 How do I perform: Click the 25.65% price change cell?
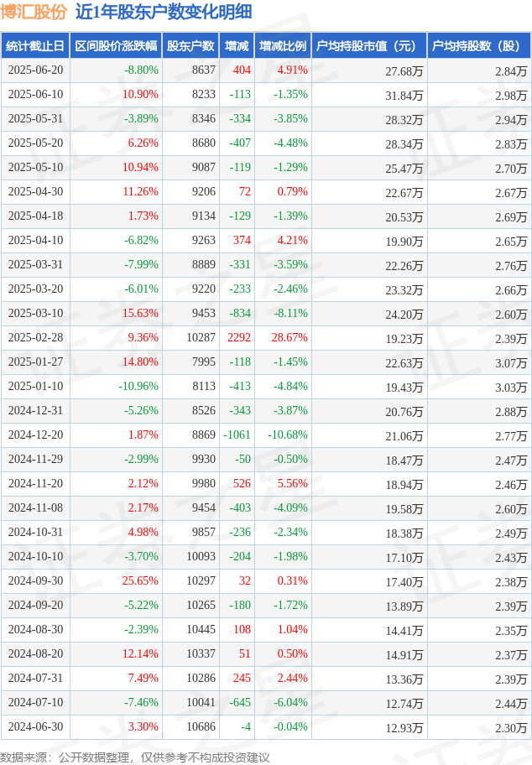pos(141,580)
